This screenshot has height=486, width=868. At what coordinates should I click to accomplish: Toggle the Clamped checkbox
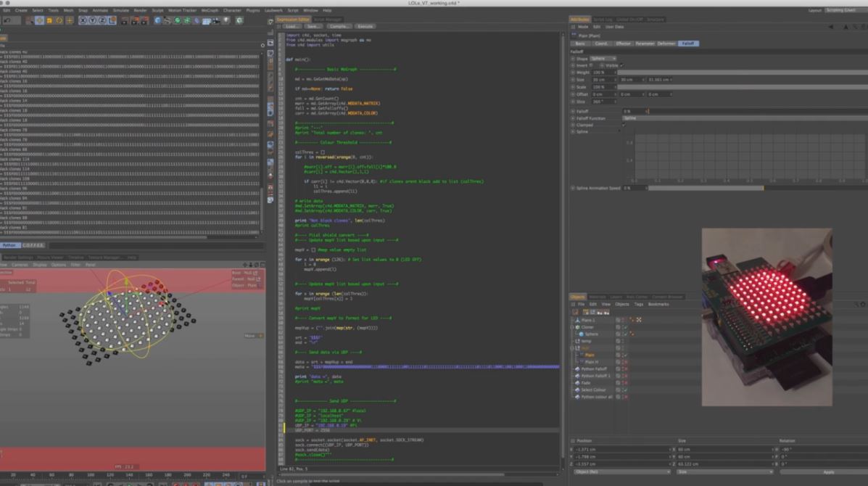tap(624, 125)
